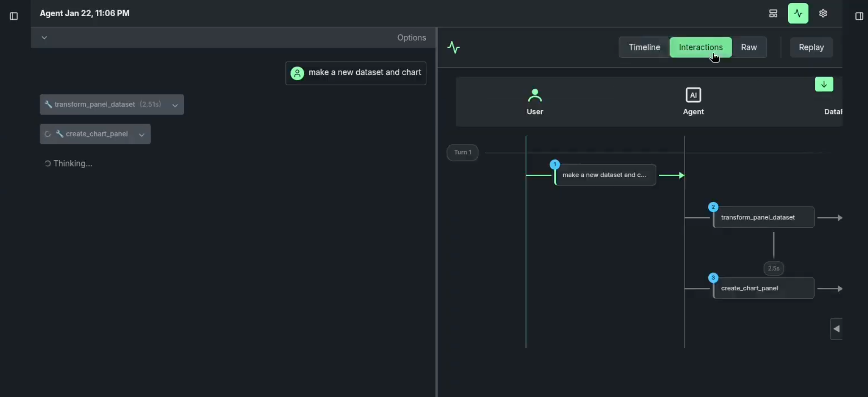
Task: Toggle the right sidebar panel icon
Action: click(859, 16)
